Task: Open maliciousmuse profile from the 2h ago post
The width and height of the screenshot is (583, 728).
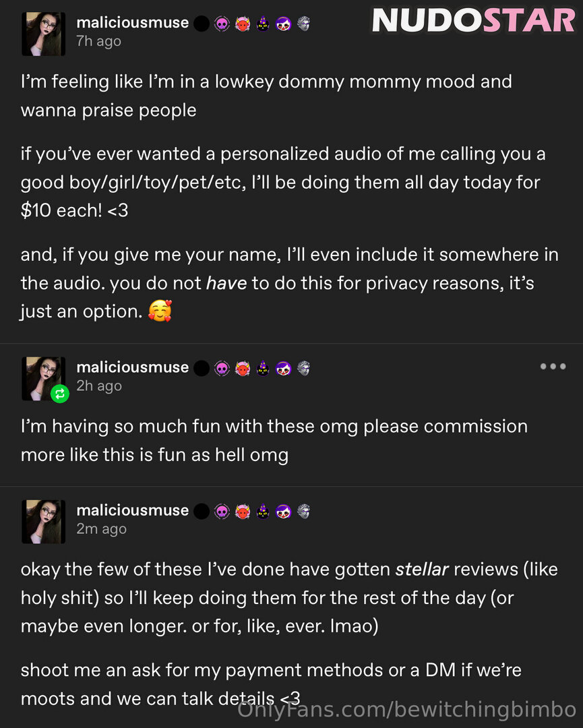Action: (132, 367)
